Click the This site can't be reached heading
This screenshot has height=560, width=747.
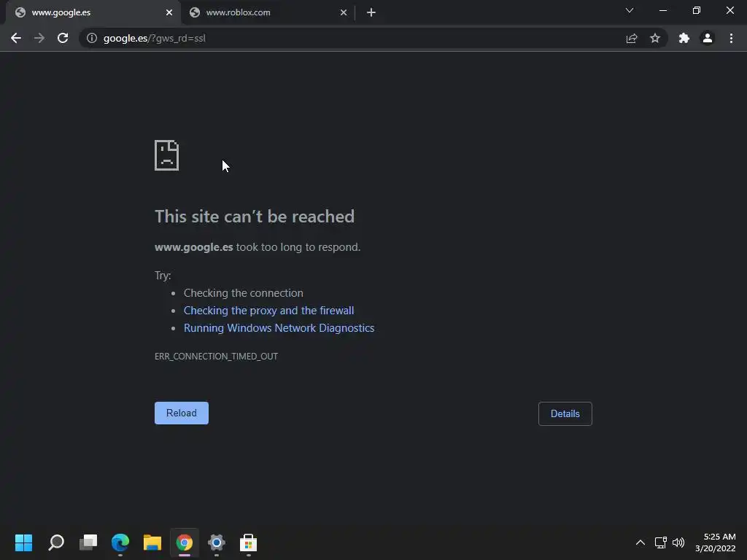coord(255,216)
